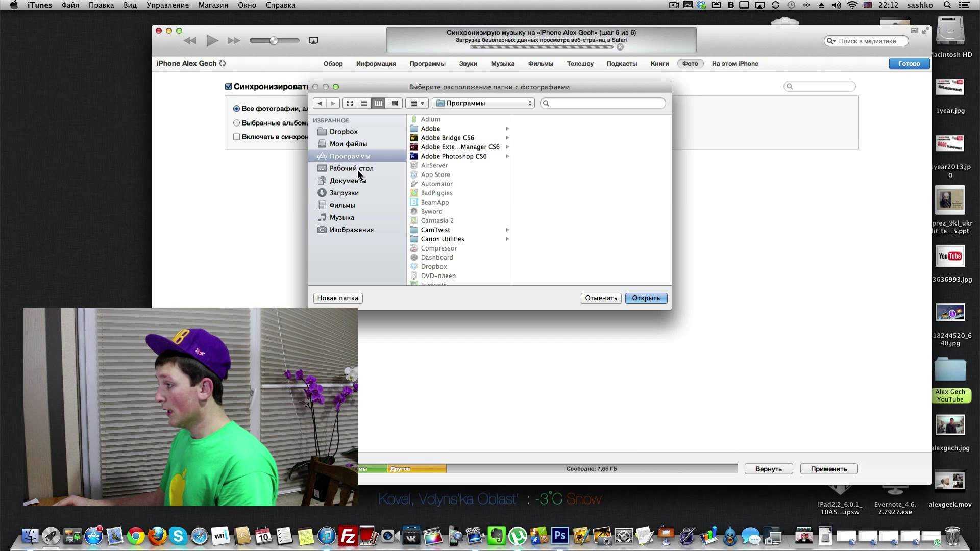
Task: Click the Adobe Photoshop CS6 icon
Action: click(414, 156)
